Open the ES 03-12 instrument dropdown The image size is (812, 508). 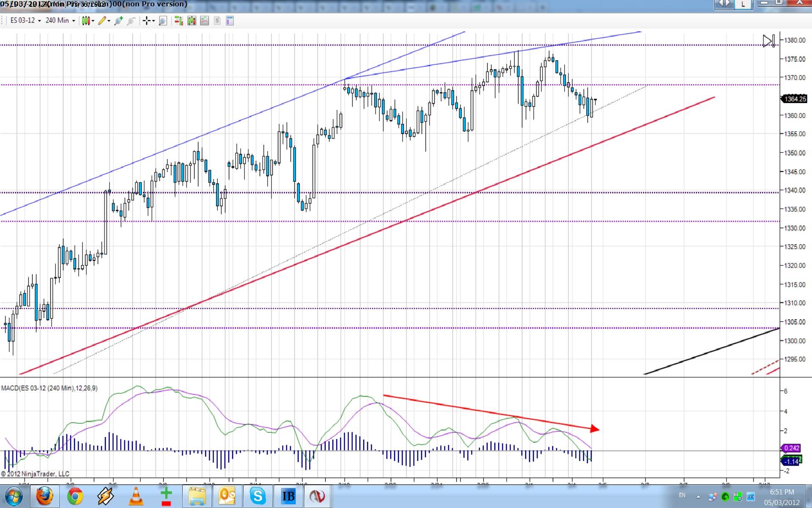25,20
